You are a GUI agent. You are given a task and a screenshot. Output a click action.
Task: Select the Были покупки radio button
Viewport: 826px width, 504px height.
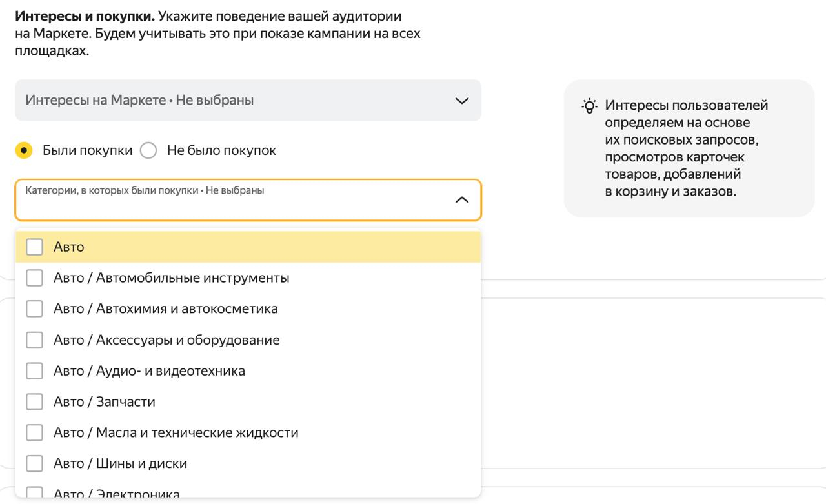click(25, 151)
